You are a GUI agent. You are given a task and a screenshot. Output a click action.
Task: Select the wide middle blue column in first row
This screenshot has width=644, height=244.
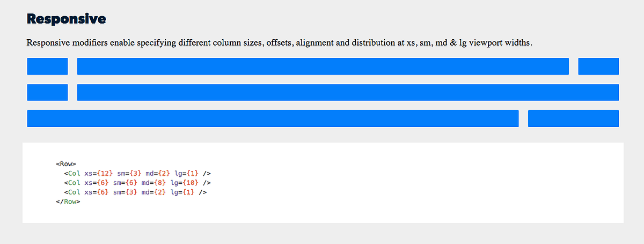(x=323, y=66)
